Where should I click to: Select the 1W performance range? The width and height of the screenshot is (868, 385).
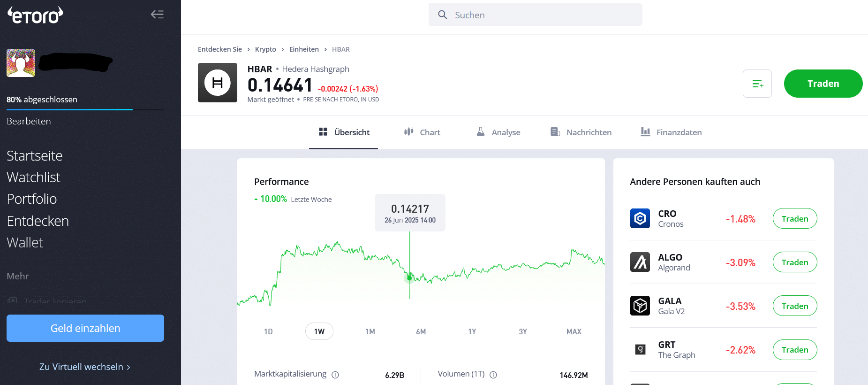319,331
